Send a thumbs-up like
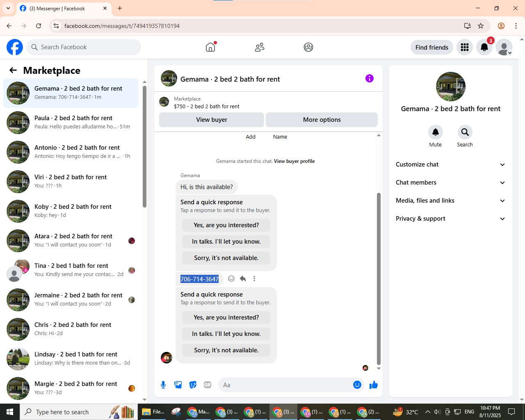The height and width of the screenshot is (420, 525). 374,385
